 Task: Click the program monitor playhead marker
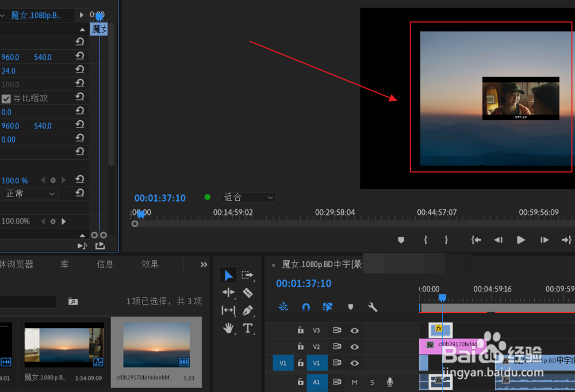pos(141,214)
